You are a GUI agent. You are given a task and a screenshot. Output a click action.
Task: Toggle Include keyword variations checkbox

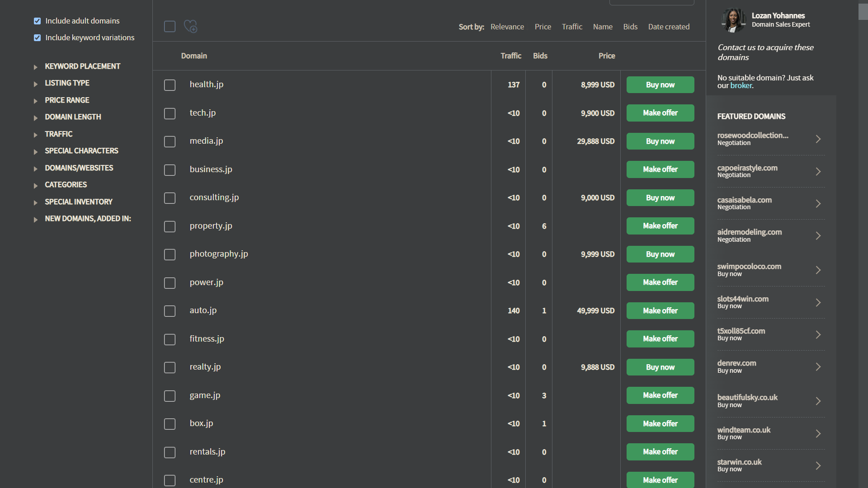tap(38, 38)
